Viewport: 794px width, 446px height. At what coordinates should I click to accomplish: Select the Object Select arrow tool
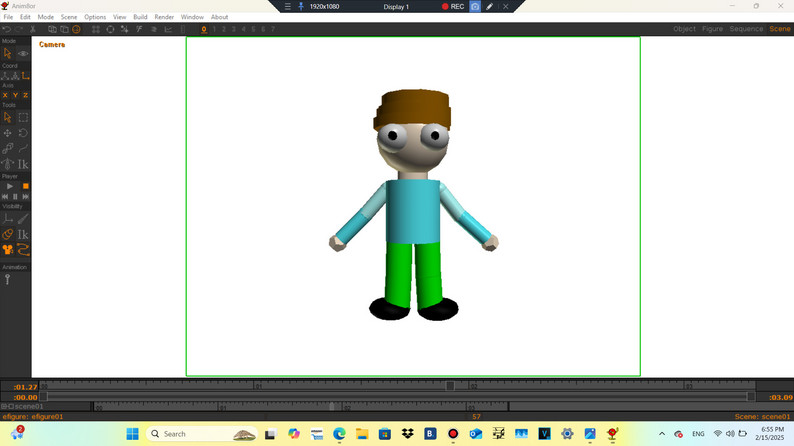coord(8,117)
